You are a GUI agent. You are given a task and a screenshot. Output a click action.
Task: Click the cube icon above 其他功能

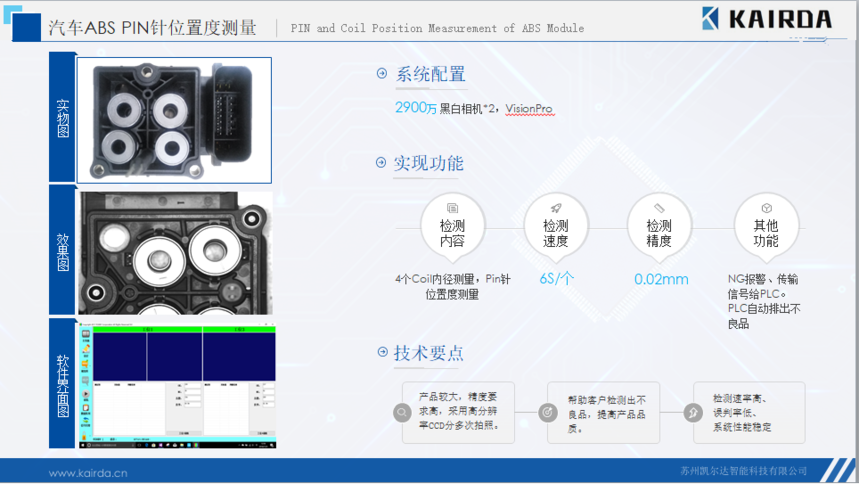click(766, 208)
